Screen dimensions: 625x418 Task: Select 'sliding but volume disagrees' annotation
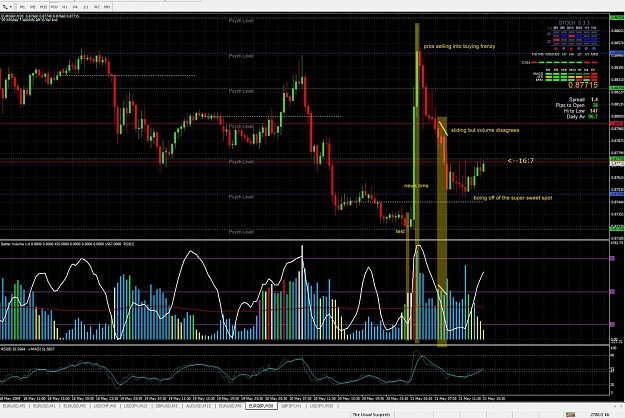[485, 130]
